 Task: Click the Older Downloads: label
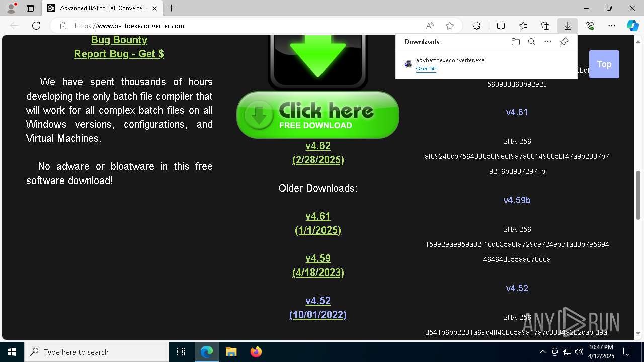[x=318, y=188]
